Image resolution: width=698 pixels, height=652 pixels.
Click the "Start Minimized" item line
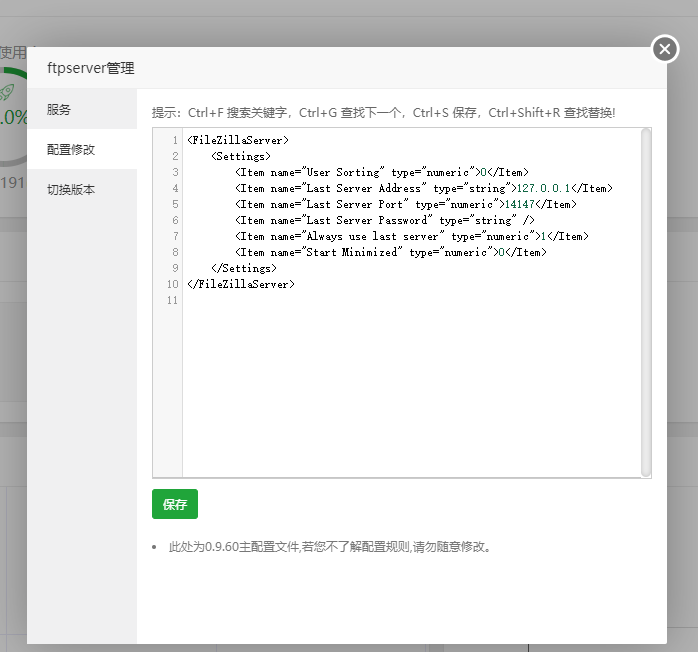click(391, 252)
